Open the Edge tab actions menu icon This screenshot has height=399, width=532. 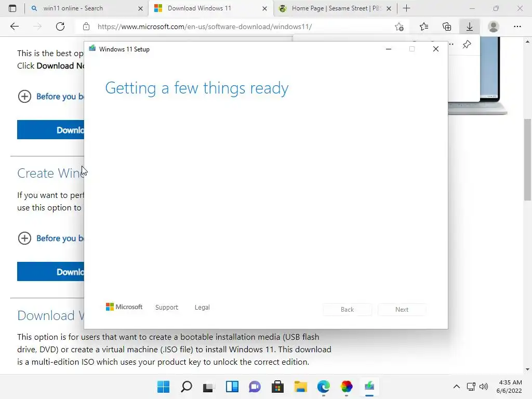click(12, 8)
